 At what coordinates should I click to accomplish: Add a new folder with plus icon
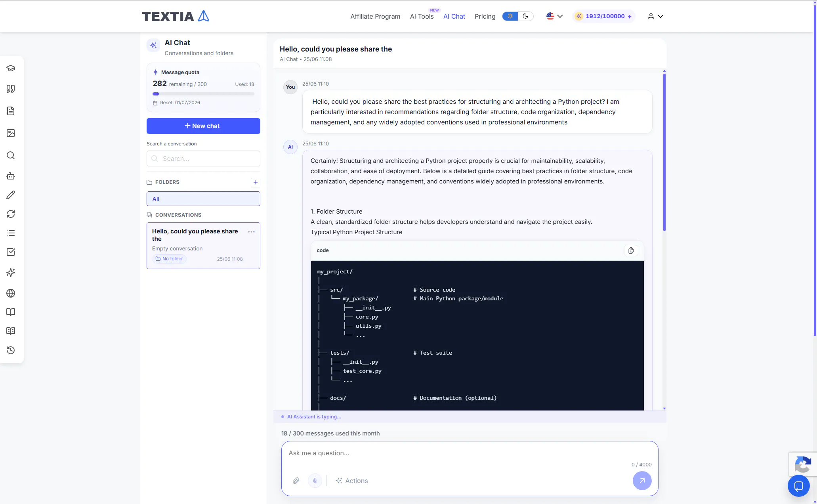pyautogui.click(x=256, y=182)
